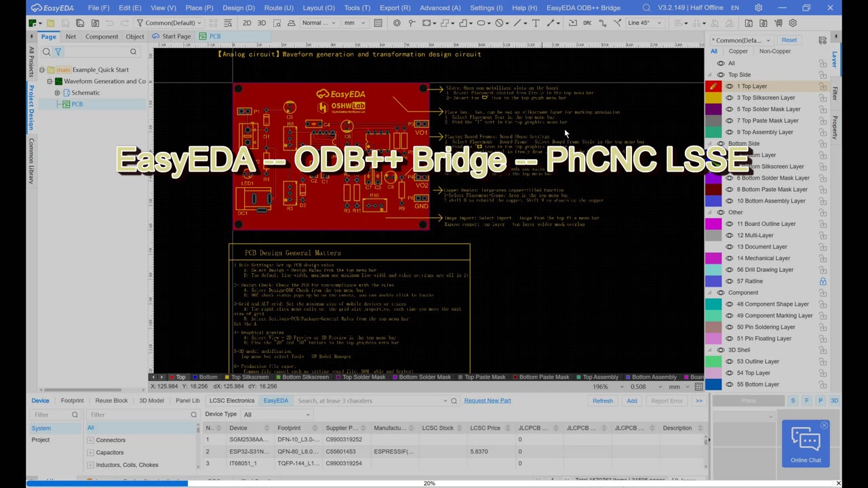Toggle eye for 7 Top Paste Mask Layer
The width and height of the screenshot is (868, 488).
coord(730,121)
